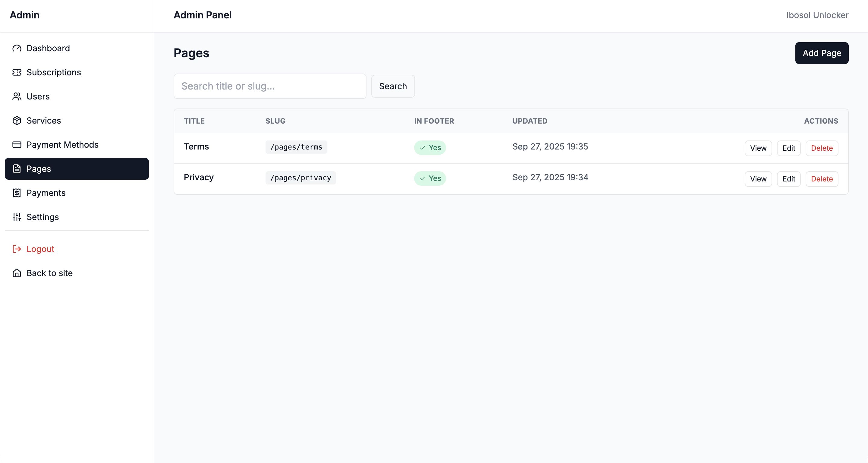Viewport: 868px width, 463px height.
Task: Focus the search title or slug field
Action: point(269,86)
